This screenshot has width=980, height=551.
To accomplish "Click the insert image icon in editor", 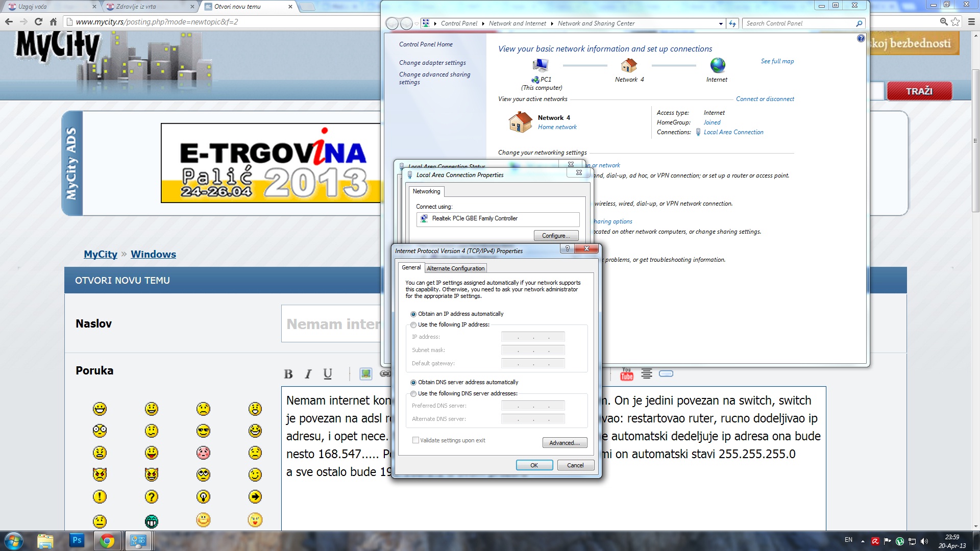I will [366, 374].
